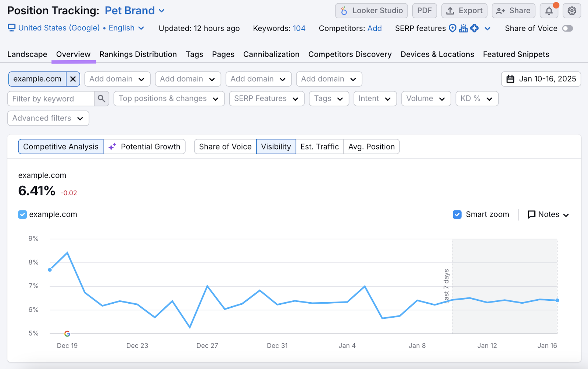Click the Share button
This screenshot has height=369, width=588.
click(x=513, y=11)
